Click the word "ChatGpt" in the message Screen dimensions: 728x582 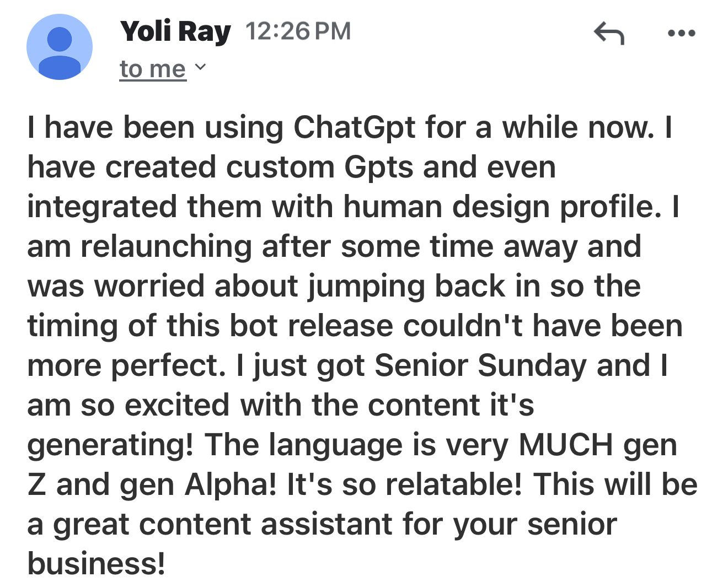click(354, 128)
